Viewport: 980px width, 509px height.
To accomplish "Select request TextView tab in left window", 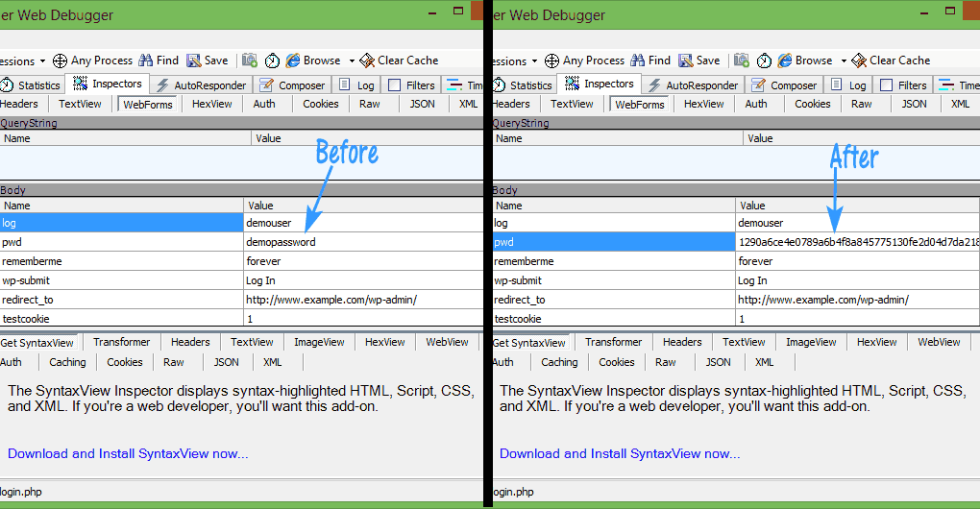I will coord(80,104).
